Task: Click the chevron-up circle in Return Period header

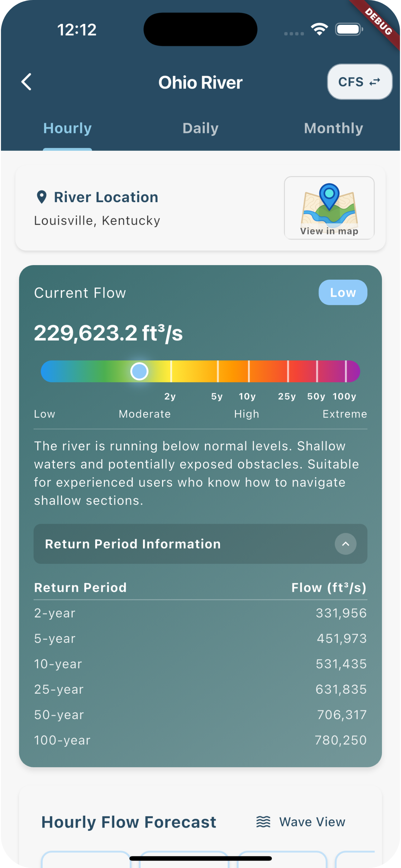Action: [x=345, y=544]
